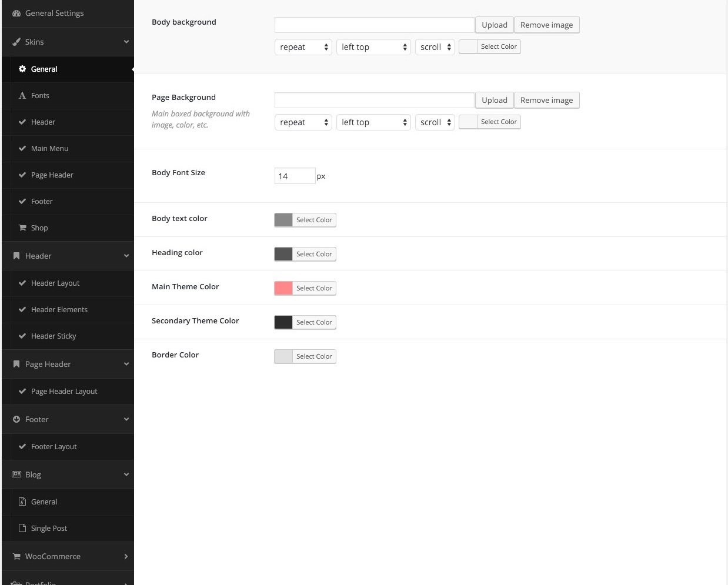Viewport: 728px width, 585px height.
Task: Open Page Background position dropdown 'left top'
Action: pos(373,122)
